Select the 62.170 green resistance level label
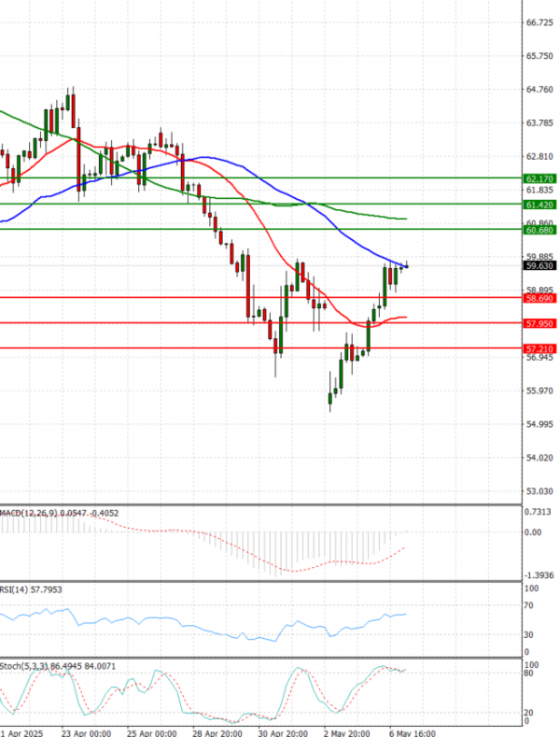The image size is (560, 737). 539,178
